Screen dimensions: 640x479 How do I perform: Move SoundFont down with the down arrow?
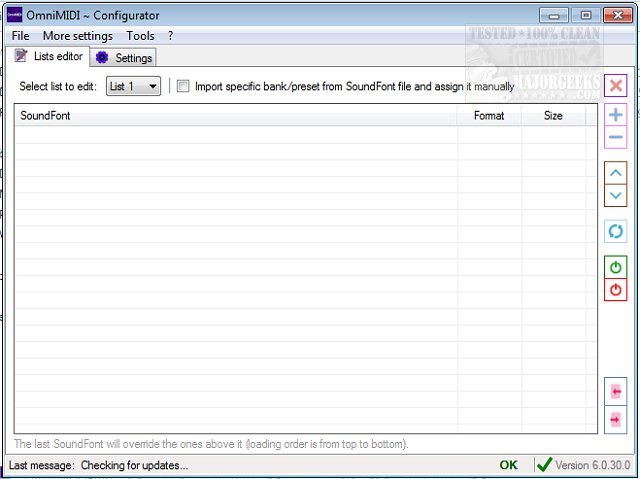616,195
